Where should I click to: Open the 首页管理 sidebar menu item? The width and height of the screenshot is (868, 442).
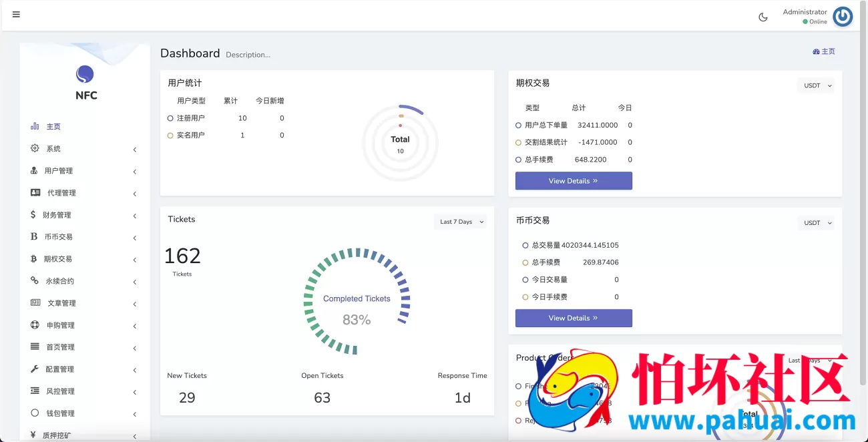tap(85, 347)
